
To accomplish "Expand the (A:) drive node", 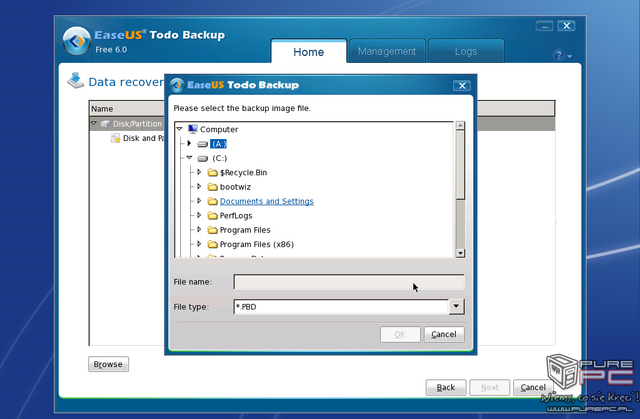I will [x=189, y=143].
